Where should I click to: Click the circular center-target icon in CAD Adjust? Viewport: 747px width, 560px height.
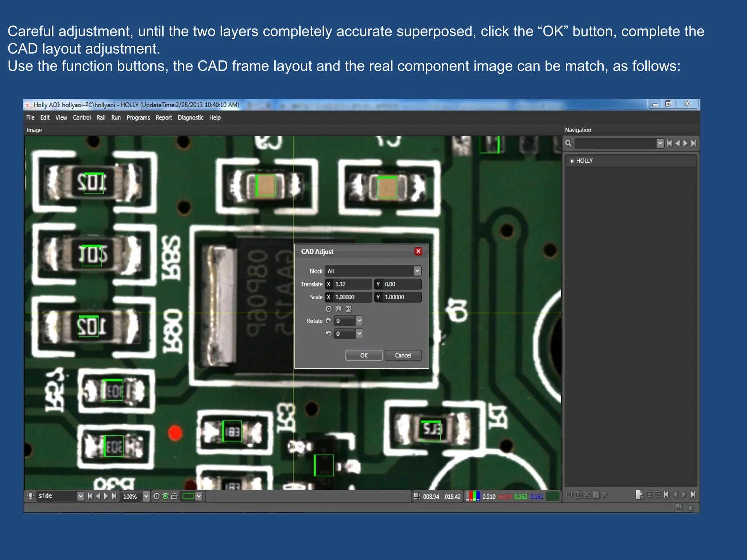(x=329, y=309)
